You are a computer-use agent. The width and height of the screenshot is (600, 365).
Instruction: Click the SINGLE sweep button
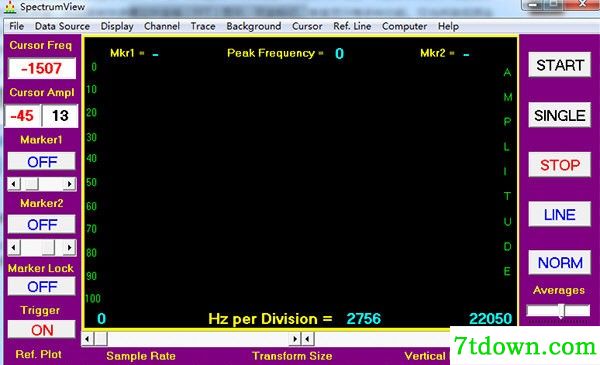point(560,115)
